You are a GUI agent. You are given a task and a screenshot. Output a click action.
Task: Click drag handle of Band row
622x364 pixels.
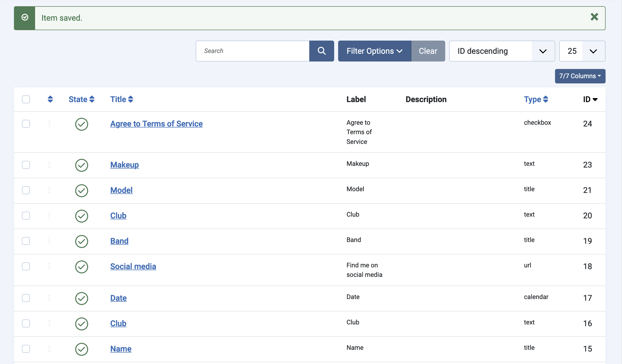49,241
